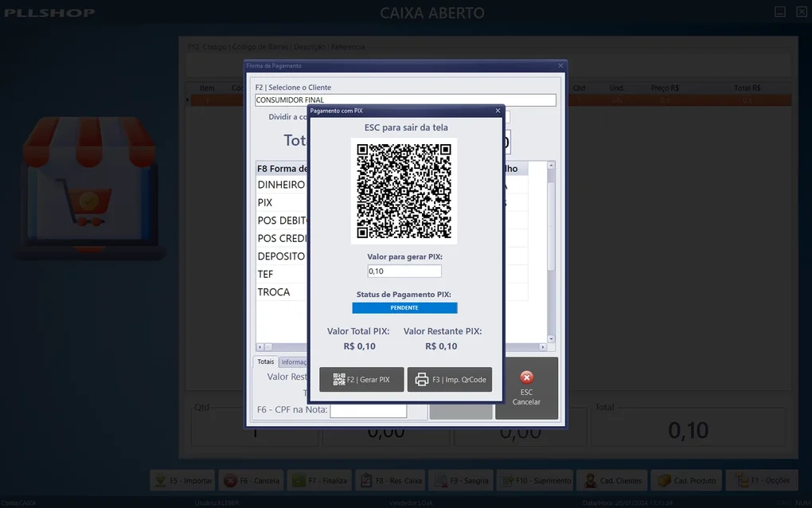The width and height of the screenshot is (812, 508).
Task: Click the payment list scroll down arrow
Action: 551,338
